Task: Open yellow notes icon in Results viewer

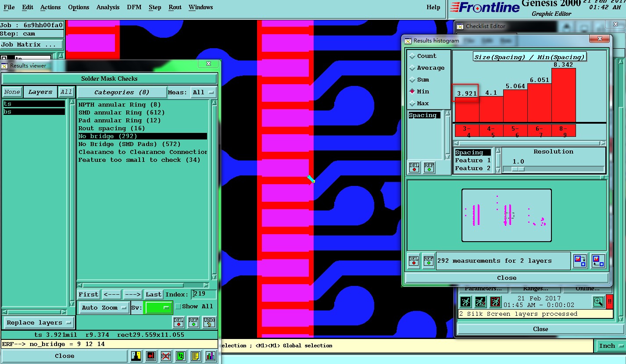Action: pos(196,356)
